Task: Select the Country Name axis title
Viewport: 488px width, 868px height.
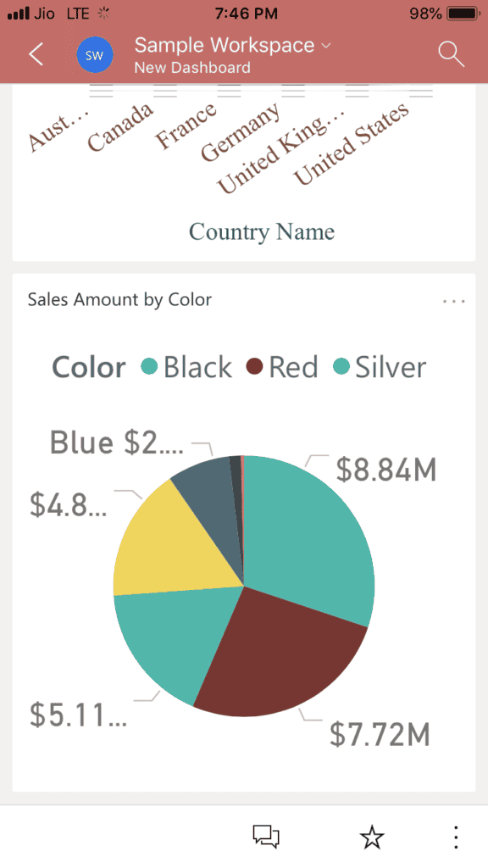Action: click(261, 231)
